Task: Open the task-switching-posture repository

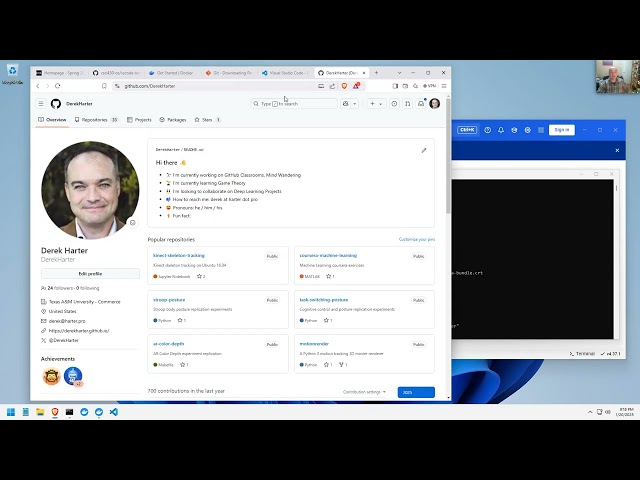Action: coord(324,300)
